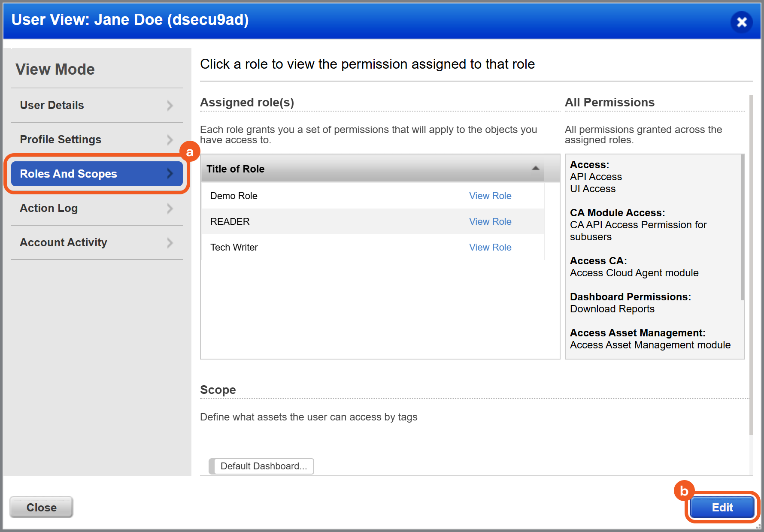View Role for Tech Writer

[x=490, y=248]
